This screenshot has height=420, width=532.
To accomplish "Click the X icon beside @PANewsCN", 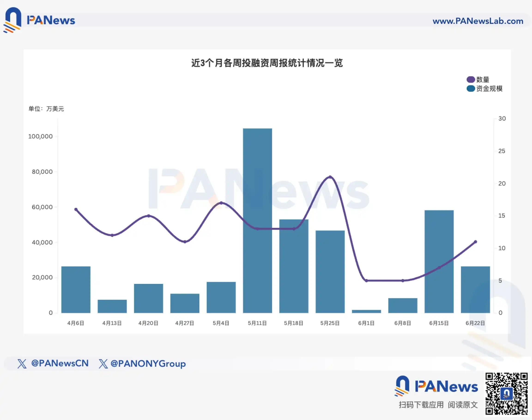I will pyautogui.click(x=22, y=363).
